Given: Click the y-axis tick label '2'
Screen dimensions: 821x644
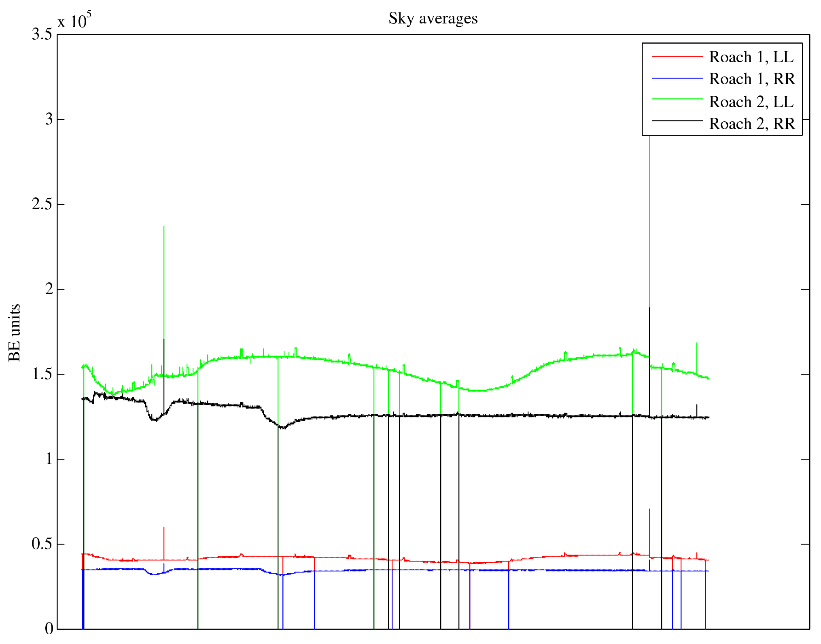Looking at the screenshot, I should click(x=49, y=289).
